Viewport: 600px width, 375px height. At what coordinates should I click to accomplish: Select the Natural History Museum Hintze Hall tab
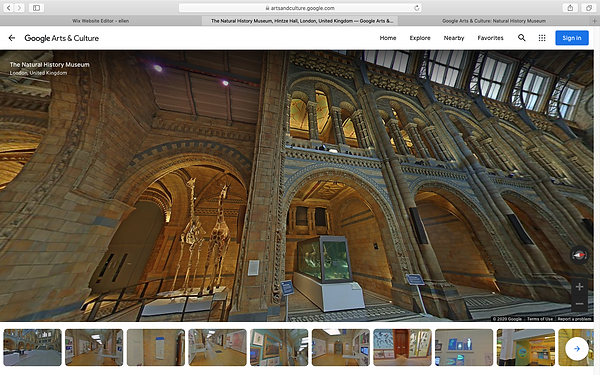[300, 21]
